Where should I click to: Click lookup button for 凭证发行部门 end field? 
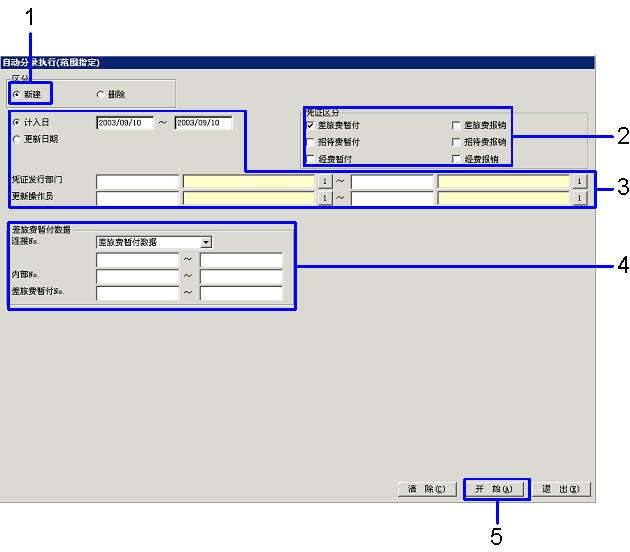click(578, 182)
